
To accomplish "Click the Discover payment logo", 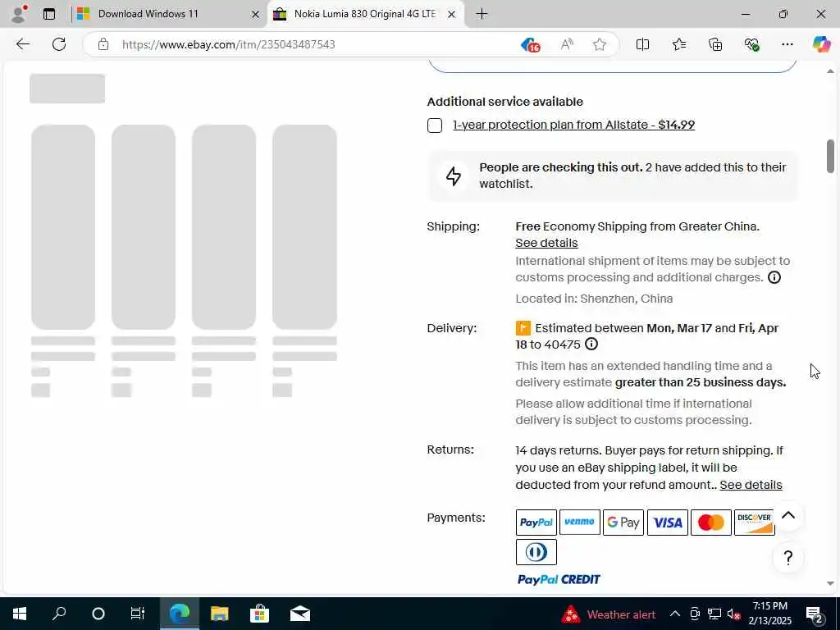I will tap(755, 523).
